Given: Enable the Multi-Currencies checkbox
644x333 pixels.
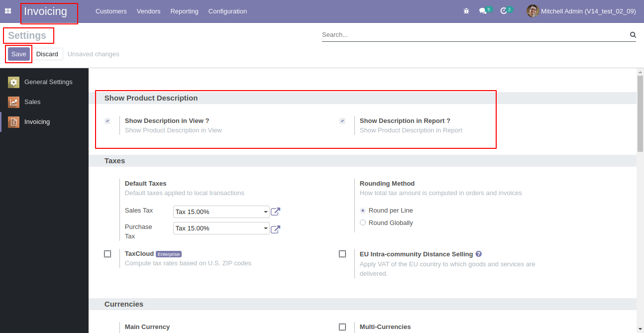Looking at the screenshot, I should [x=342, y=327].
